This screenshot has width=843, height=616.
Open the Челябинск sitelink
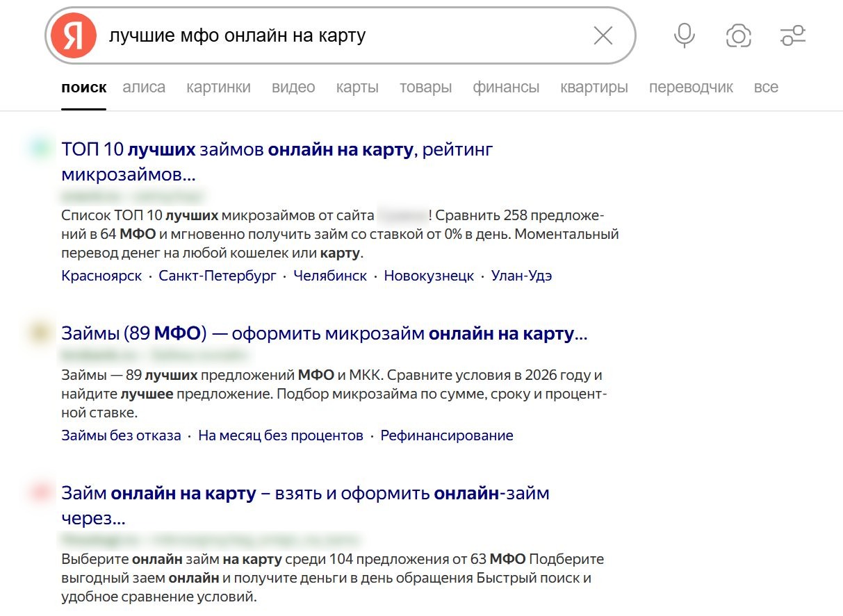[330, 276]
